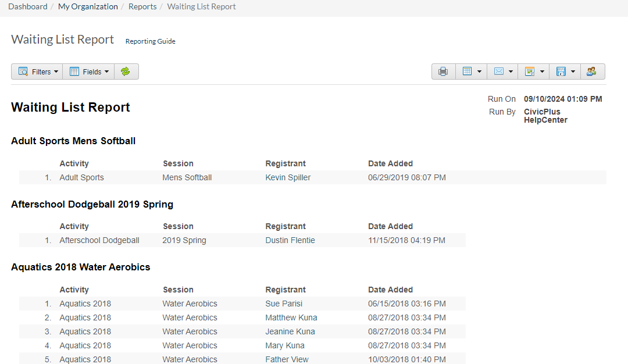
Task: Click date 06/29/2019 08:07 PM
Action: (x=407, y=177)
